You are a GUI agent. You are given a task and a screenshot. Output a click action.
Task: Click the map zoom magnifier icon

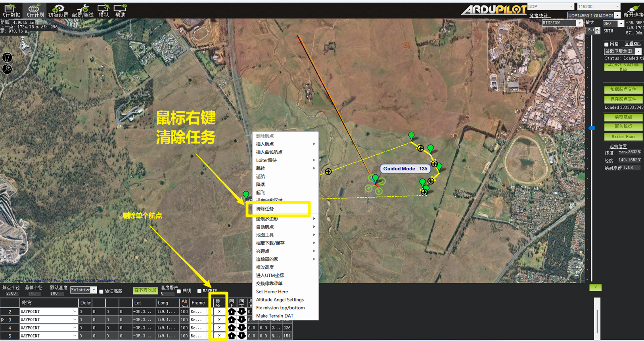coord(7,69)
